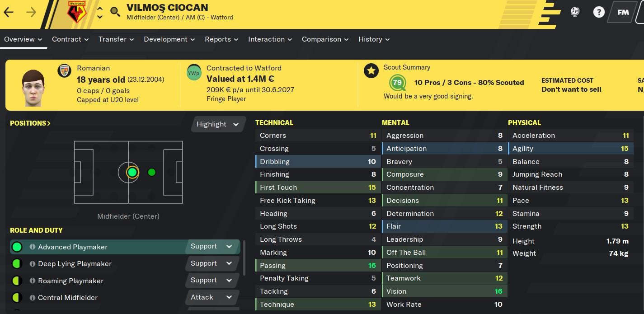Click the role list scrollbar

tap(244, 258)
